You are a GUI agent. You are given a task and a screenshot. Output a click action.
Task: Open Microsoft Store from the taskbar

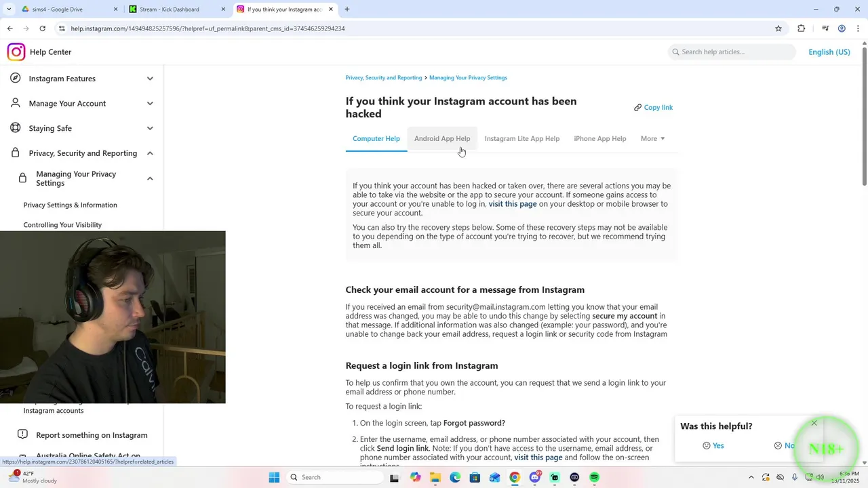click(x=475, y=477)
